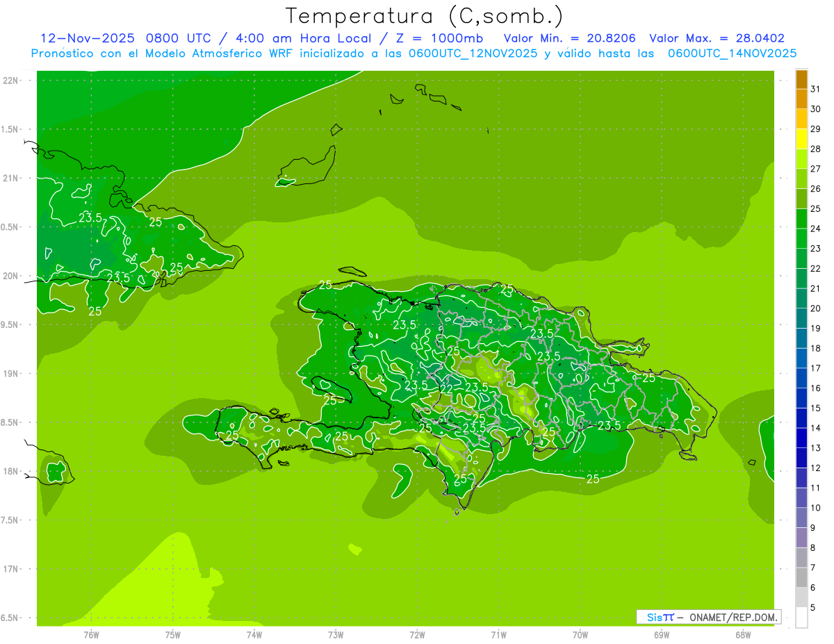834x644 pixels.
Task: Click the "20N" latitude label
Action: 10,276
